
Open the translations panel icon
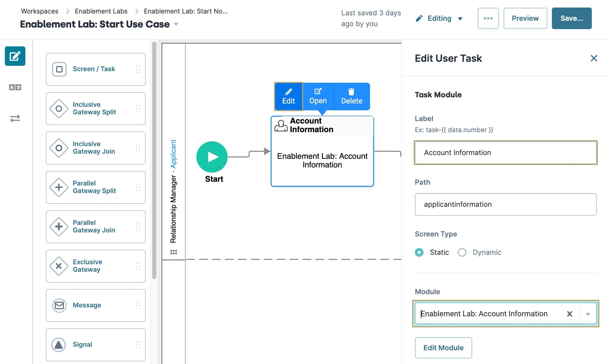point(15,87)
